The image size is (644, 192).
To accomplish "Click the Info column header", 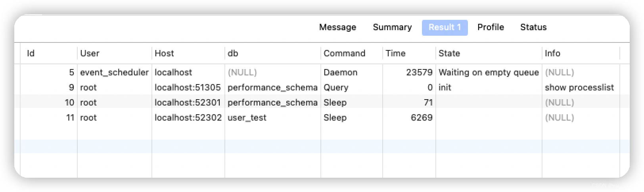I will (x=552, y=53).
